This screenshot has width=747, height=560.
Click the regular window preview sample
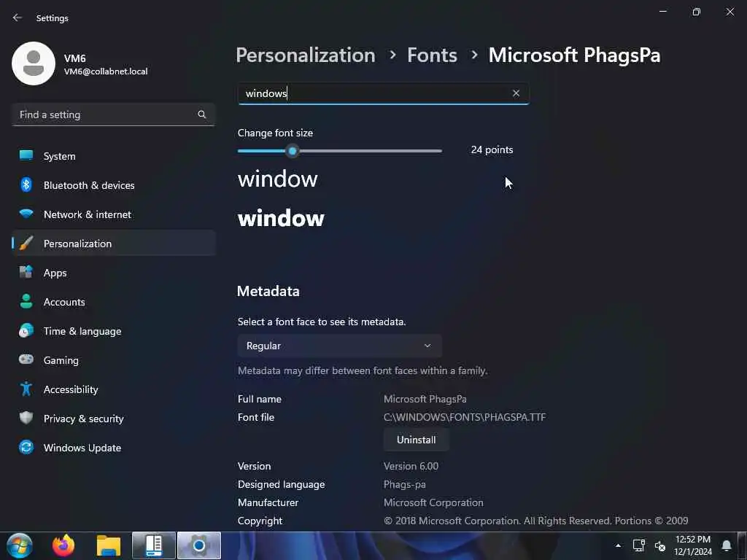click(x=278, y=179)
